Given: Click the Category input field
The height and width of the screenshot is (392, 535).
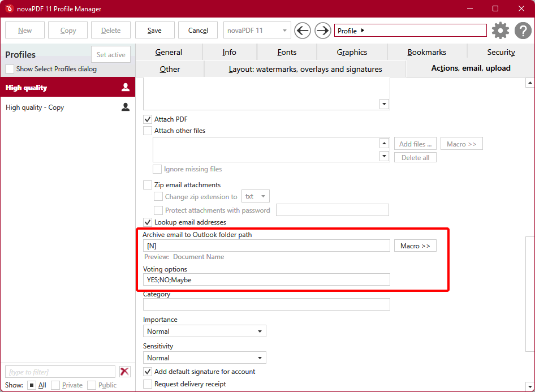Looking at the screenshot, I should coord(266,304).
